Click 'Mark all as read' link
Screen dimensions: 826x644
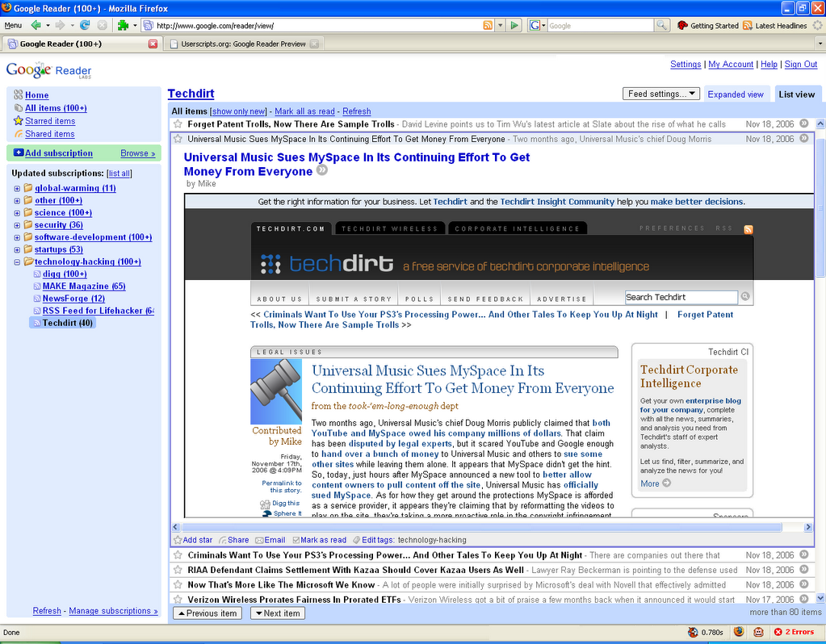304,111
